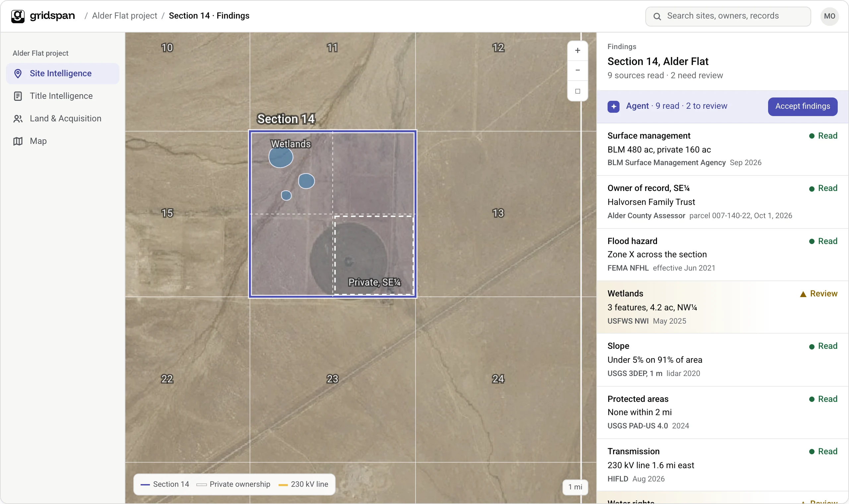Click the map extent square button
The image size is (849, 504).
[x=577, y=91]
